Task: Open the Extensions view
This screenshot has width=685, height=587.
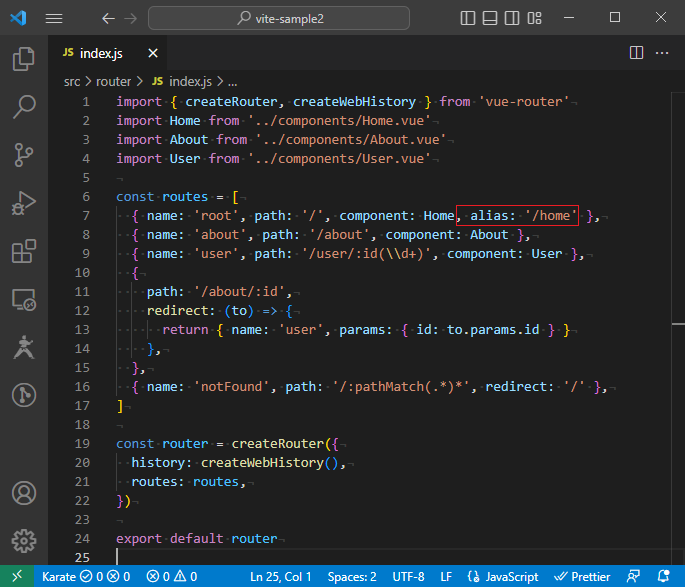Action: pyautogui.click(x=24, y=251)
